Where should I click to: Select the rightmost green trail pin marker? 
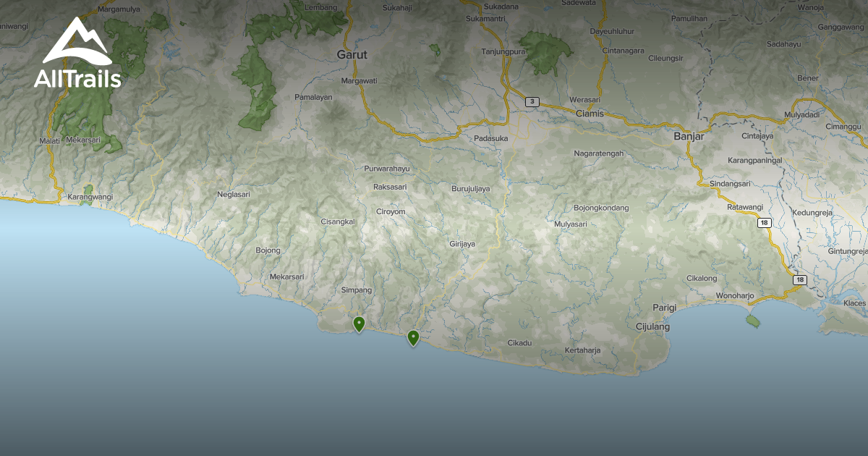[413, 337]
